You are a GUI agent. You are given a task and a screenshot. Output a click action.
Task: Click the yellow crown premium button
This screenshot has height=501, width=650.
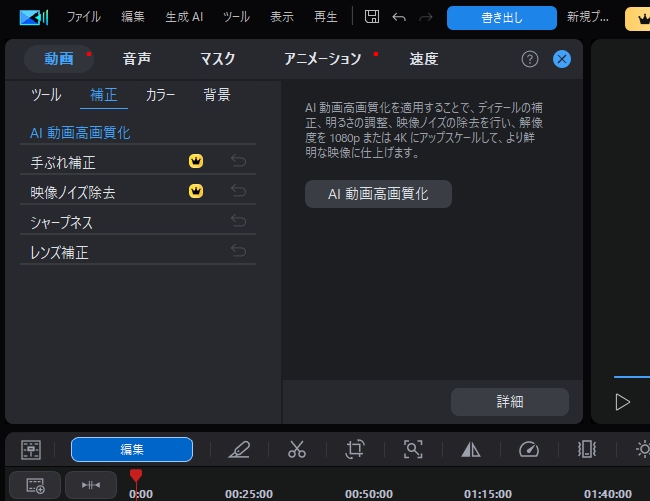(x=638, y=19)
